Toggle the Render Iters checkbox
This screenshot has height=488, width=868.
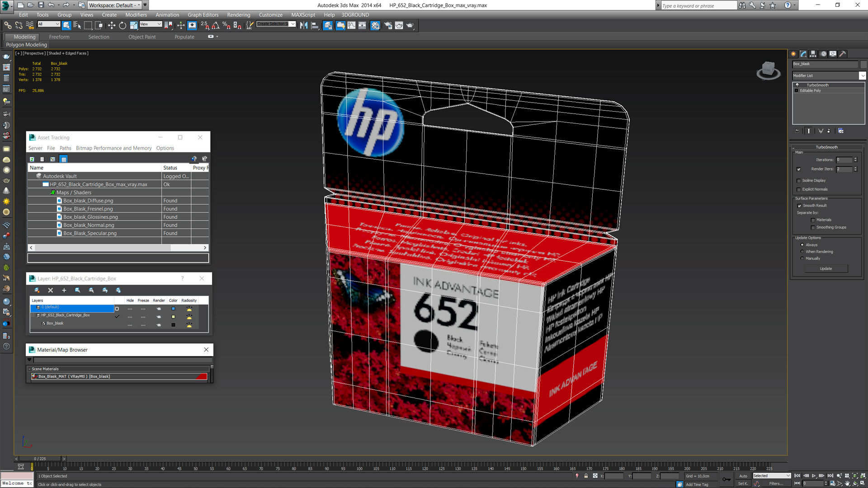coord(799,169)
